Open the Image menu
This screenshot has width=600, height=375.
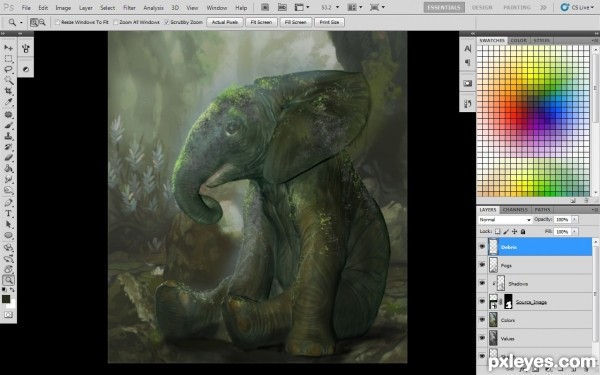[63, 8]
